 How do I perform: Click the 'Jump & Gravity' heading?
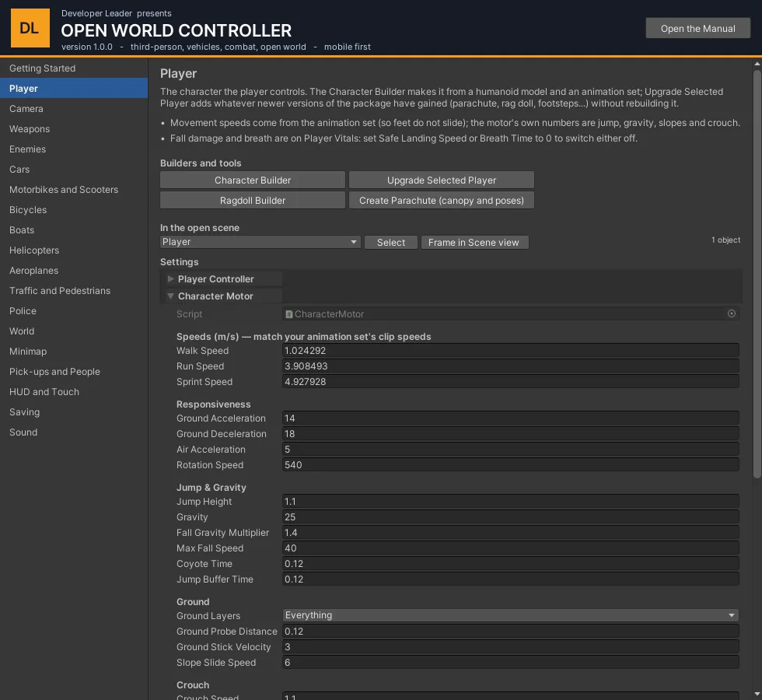[211, 488]
